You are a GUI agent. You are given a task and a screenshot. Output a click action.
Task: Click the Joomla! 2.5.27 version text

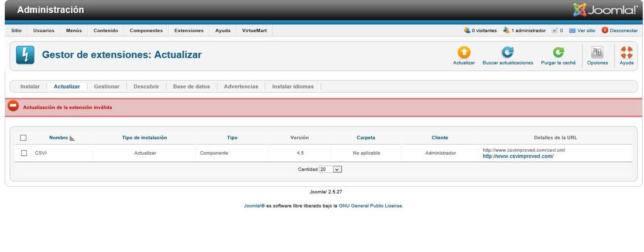click(326, 192)
